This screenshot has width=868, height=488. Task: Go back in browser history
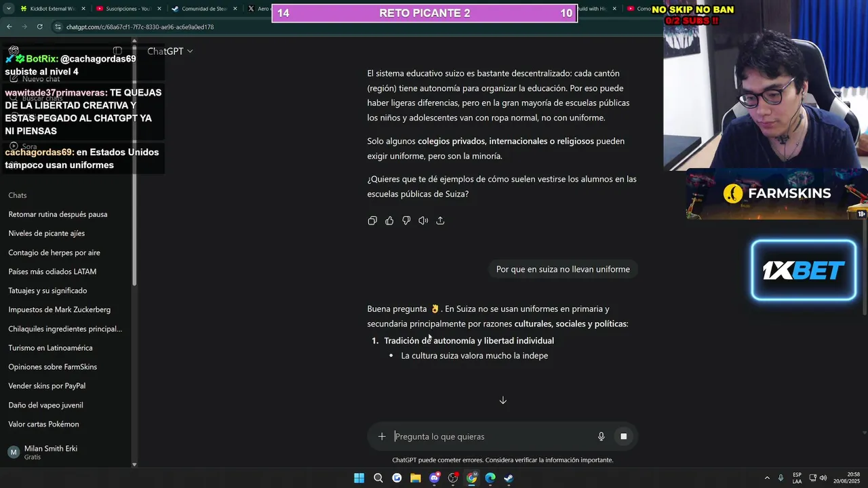(9, 26)
